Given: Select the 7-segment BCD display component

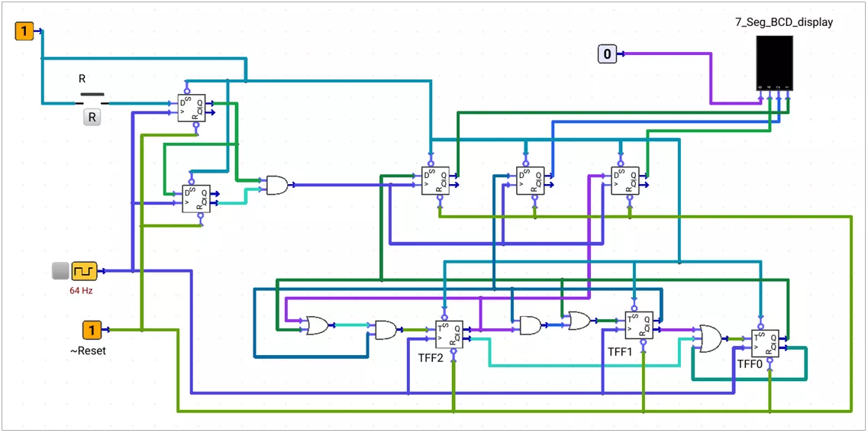Looking at the screenshot, I should pos(775,63).
